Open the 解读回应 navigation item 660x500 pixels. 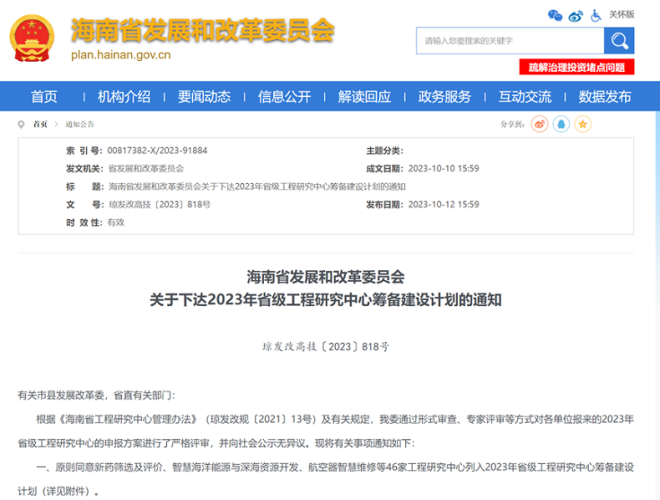364,97
